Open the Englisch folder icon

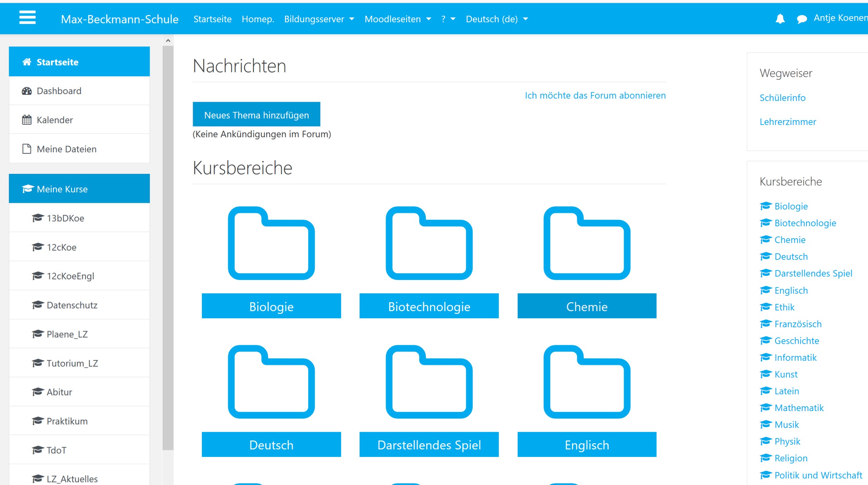tap(586, 382)
